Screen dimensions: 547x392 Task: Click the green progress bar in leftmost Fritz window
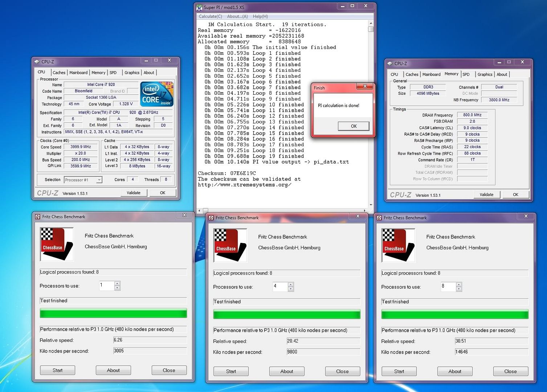pyautogui.click(x=113, y=313)
